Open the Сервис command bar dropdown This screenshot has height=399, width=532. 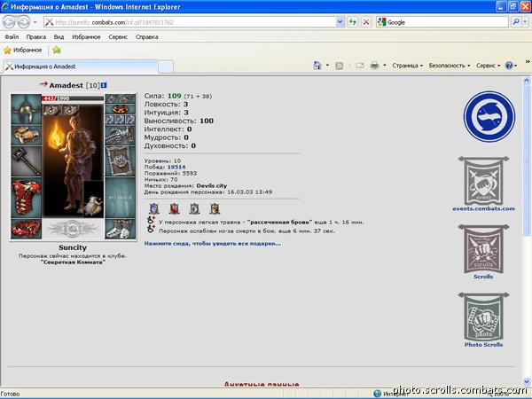[x=489, y=66]
